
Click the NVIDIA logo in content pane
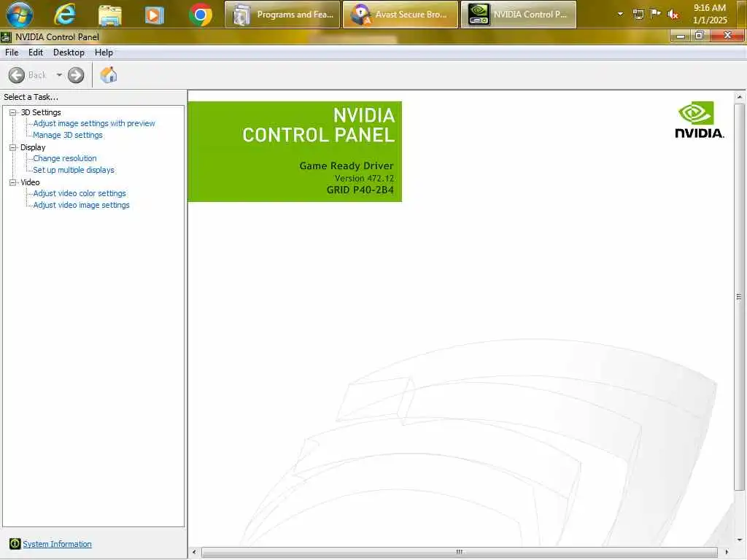click(x=699, y=120)
